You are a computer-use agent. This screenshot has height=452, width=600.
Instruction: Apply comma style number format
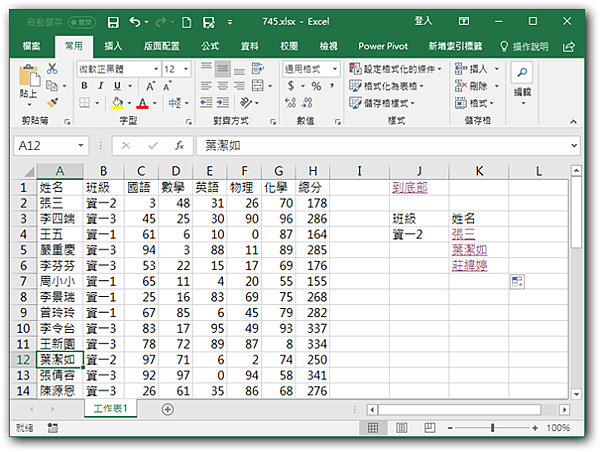(x=332, y=86)
